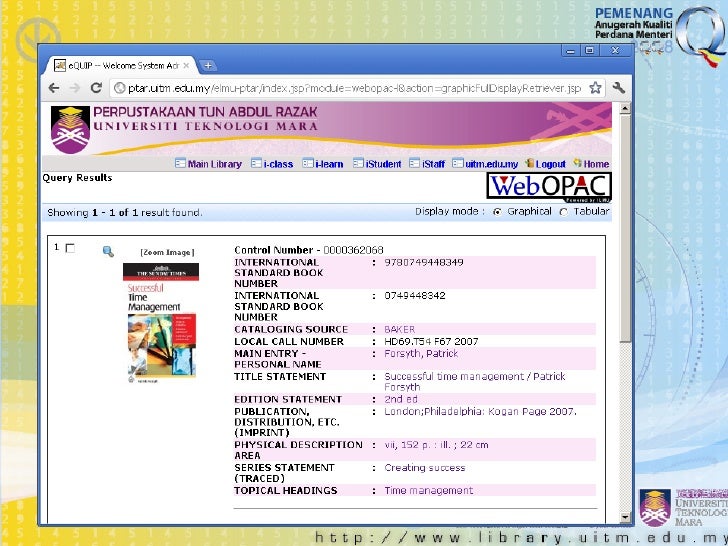This screenshot has height=546, width=728.
Task: Click the scrollbar up arrow
Action: tap(625, 109)
